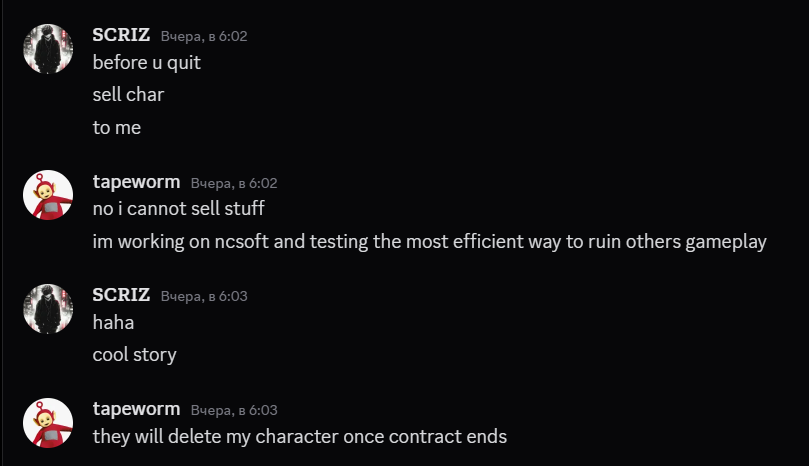
Task: Select the "cool story" message
Action: 134,355
